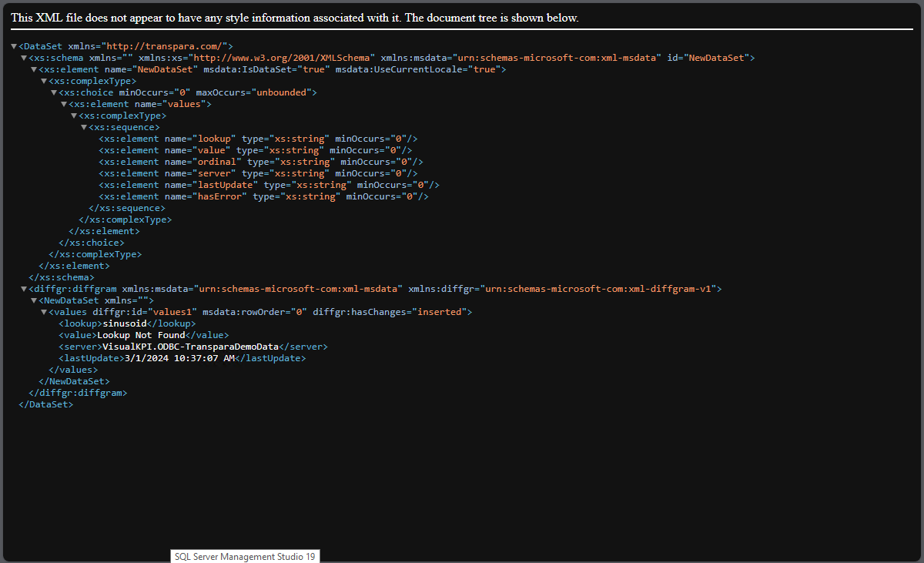The image size is (924, 563).
Task: Collapse the root DataSet node
Action: 14,46
